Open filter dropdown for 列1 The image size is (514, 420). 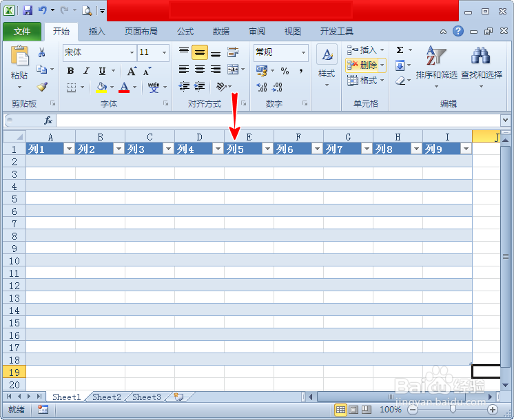(69, 149)
